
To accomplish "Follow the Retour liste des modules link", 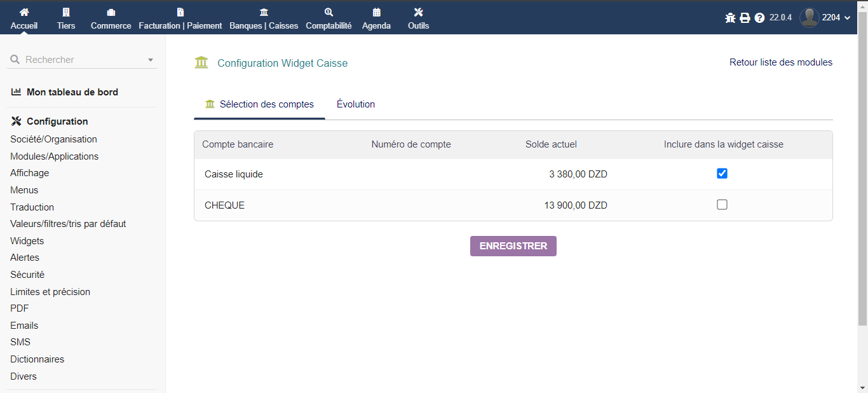I will pos(780,62).
